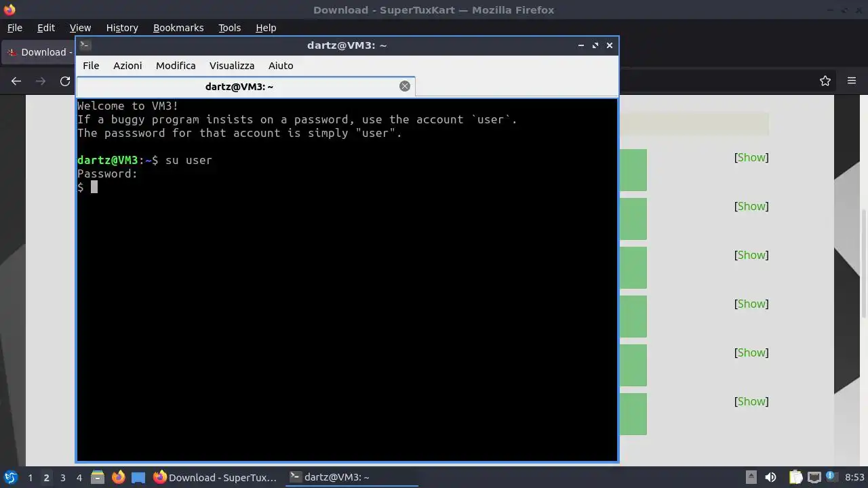
Task: Open terminal Modifica menu
Action: (176, 66)
